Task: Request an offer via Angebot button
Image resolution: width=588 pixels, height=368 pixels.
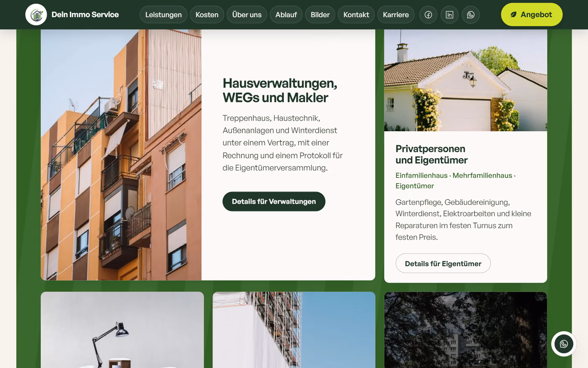Action: (532, 15)
